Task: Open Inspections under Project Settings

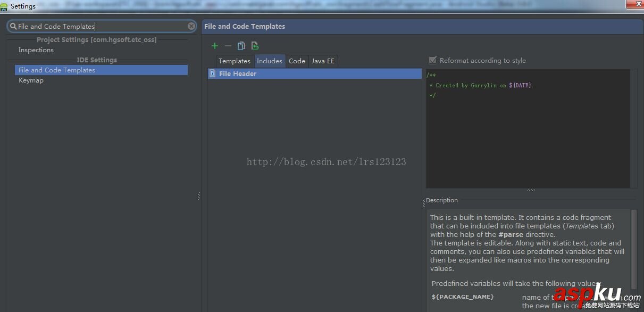Action: point(36,50)
